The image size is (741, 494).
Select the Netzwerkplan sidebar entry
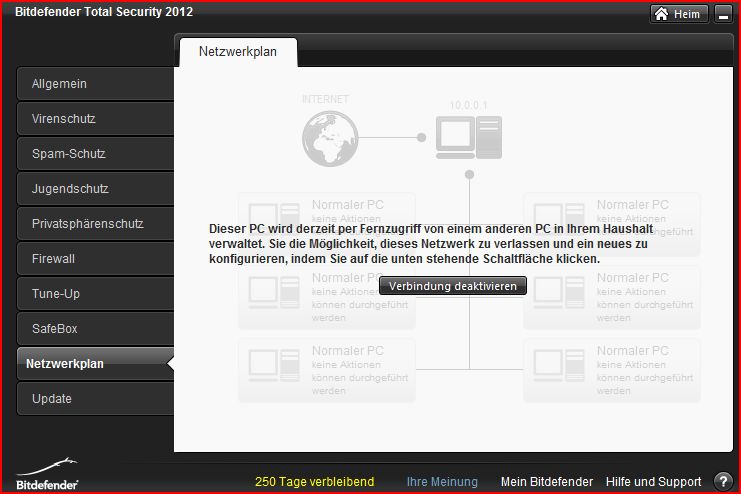[96, 364]
